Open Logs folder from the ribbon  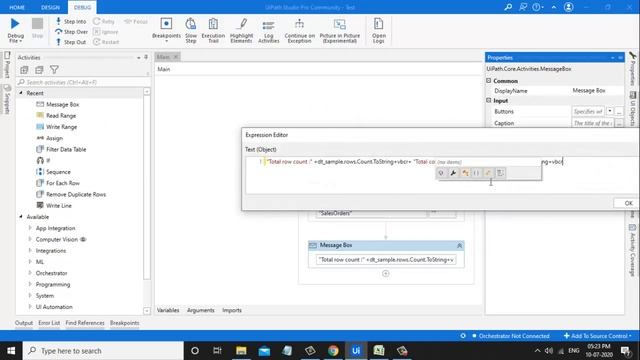[x=378, y=31]
